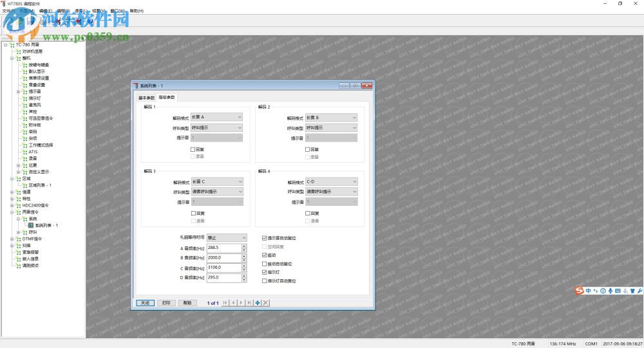Click the 系统列表 - 1 tree node icon
644x348 pixels.
pyautogui.click(x=31, y=225)
